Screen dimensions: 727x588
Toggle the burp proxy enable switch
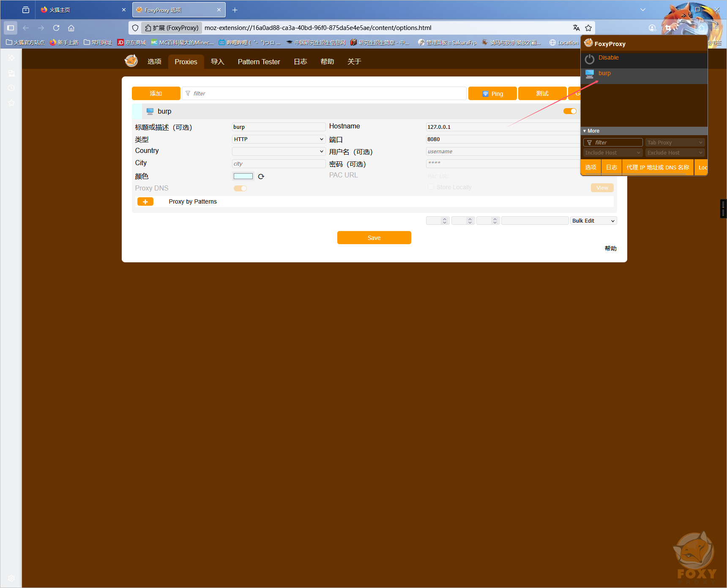click(570, 111)
